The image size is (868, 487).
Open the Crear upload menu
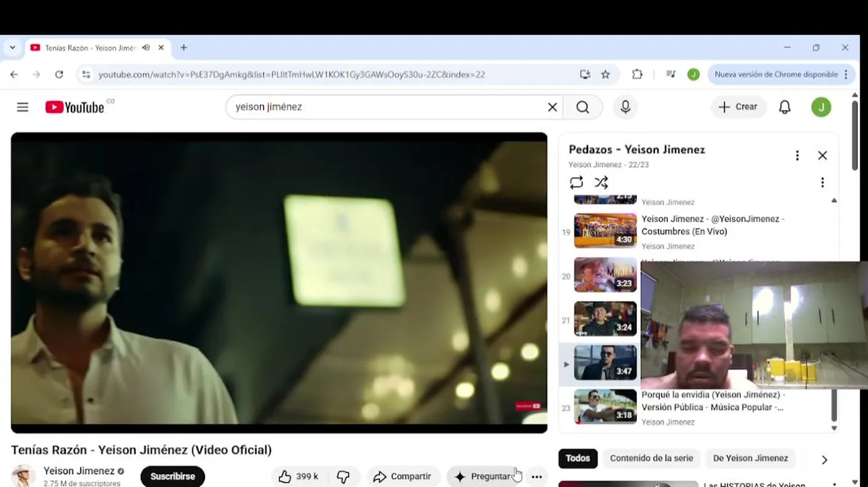click(738, 107)
